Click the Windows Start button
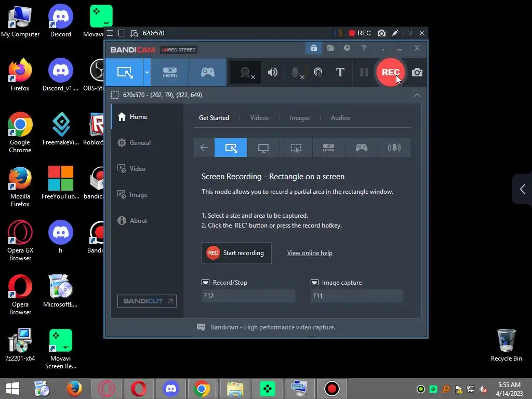532x399 pixels. (x=12, y=389)
